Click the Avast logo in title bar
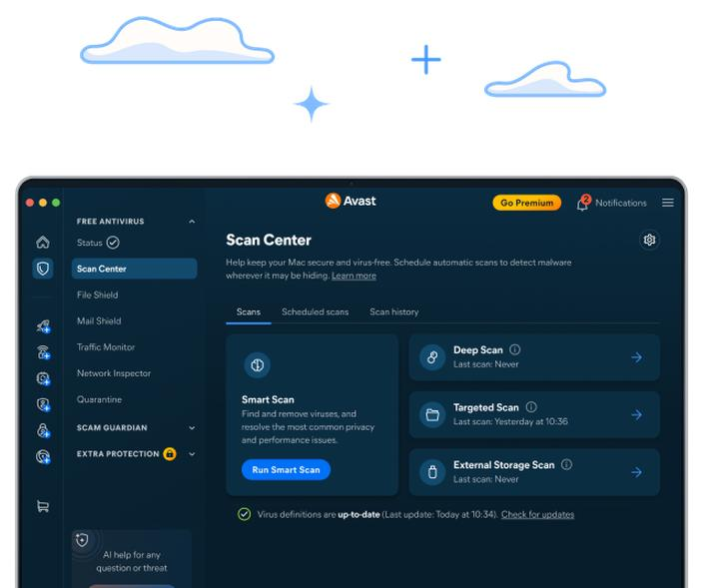The height and width of the screenshot is (588, 703). click(351, 201)
